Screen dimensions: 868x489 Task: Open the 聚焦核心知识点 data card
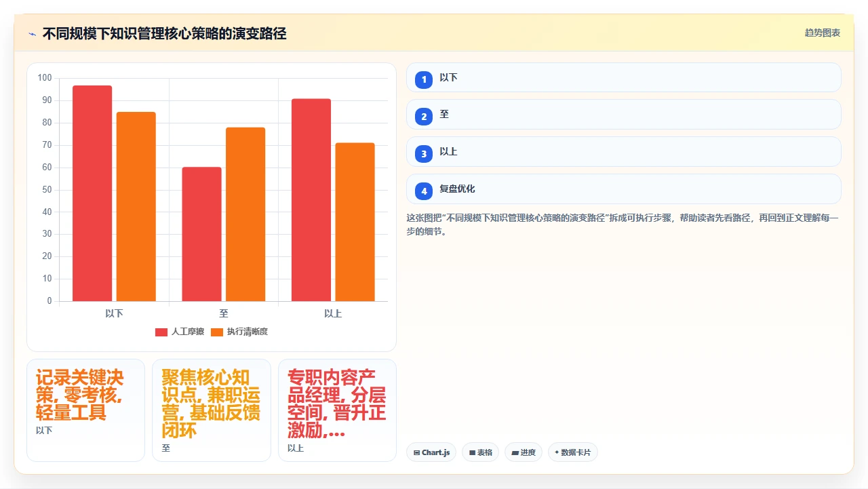tap(212, 410)
